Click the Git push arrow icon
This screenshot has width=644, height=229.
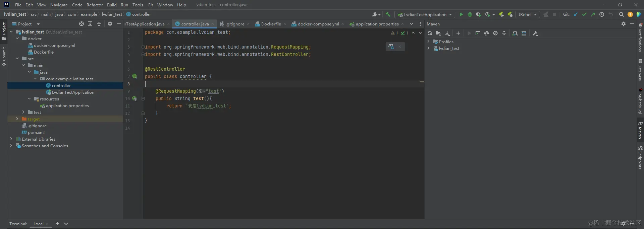(593, 14)
